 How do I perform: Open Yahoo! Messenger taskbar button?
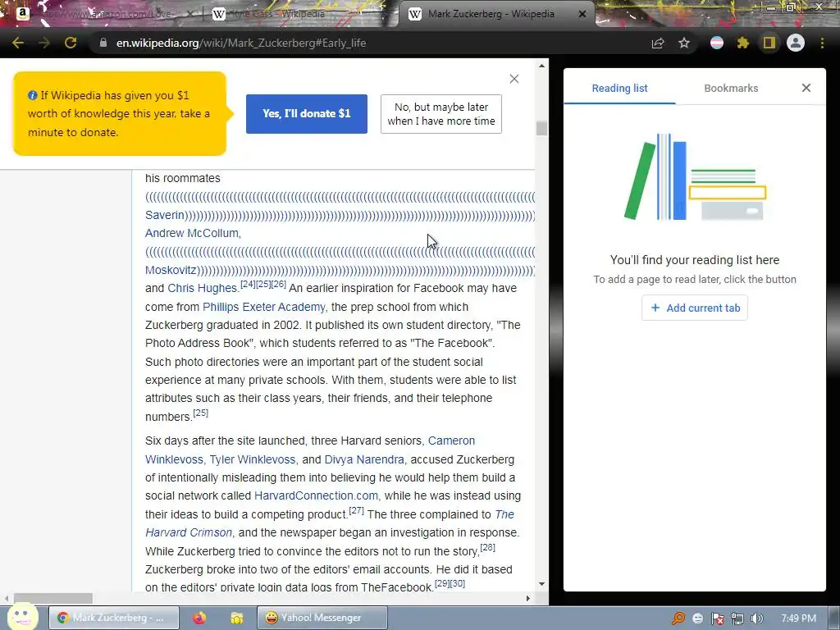322,618
